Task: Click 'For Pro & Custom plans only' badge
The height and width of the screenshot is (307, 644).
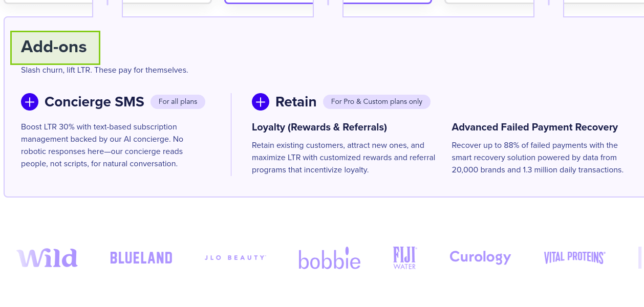Action: tap(377, 102)
